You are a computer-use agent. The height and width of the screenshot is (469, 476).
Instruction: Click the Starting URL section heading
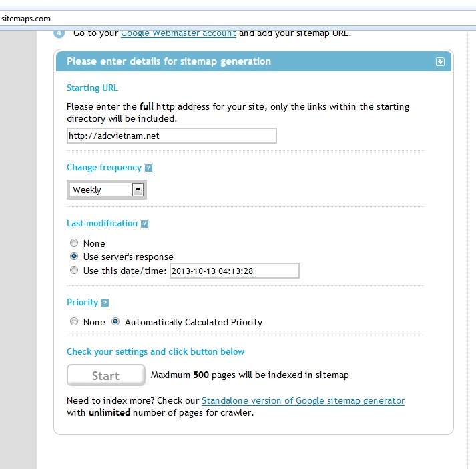[x=92, y=88]
